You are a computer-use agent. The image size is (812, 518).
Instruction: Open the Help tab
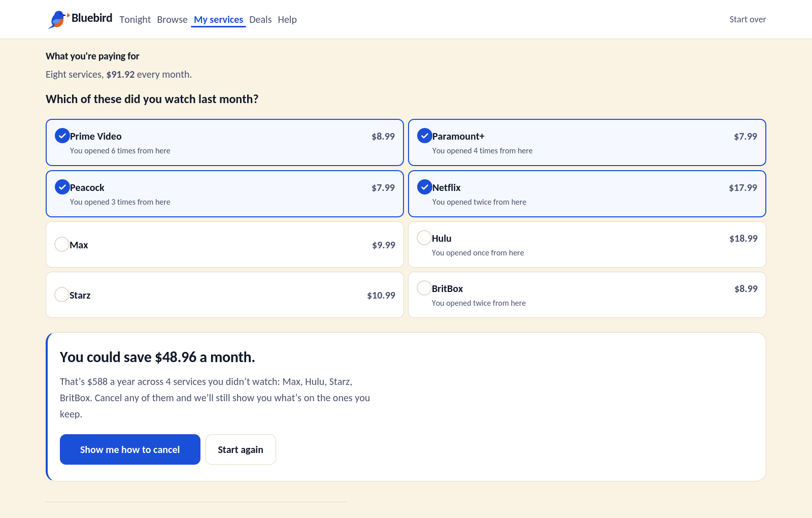287,19
